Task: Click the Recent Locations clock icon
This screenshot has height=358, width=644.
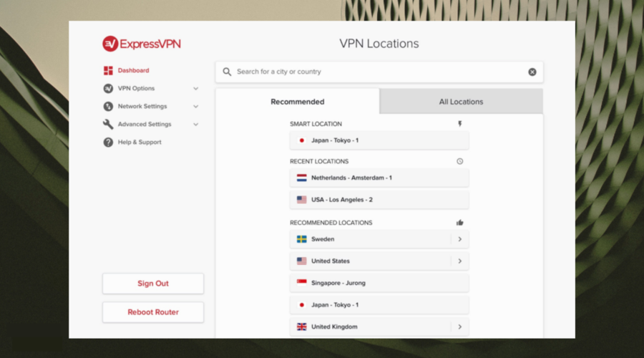Action: coord(459,162)
